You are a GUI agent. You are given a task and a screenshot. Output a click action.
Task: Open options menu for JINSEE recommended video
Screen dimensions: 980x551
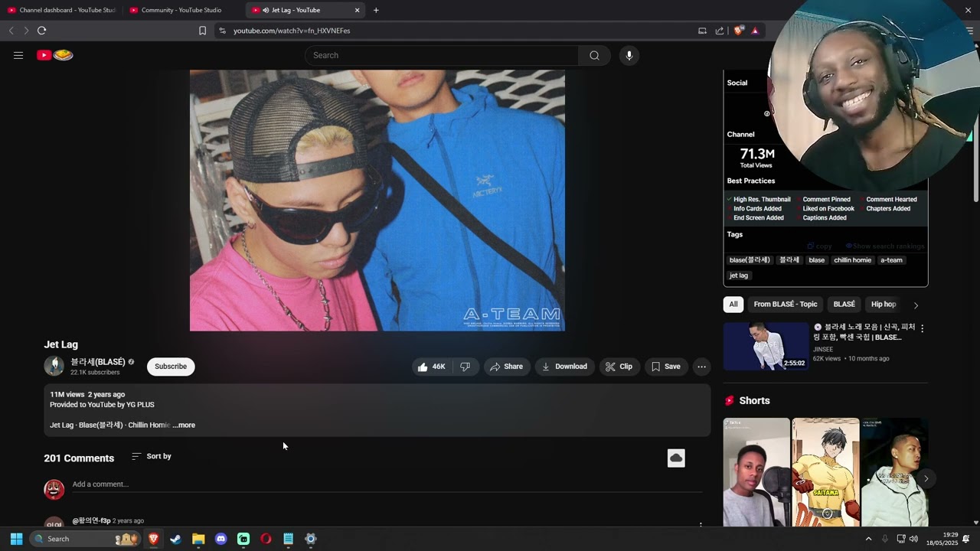click(922, 328)
